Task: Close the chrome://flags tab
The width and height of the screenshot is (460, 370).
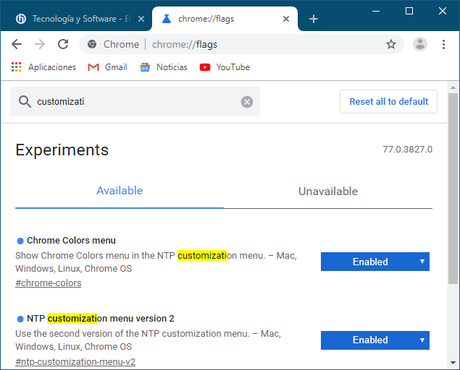Action: (286, 19)
